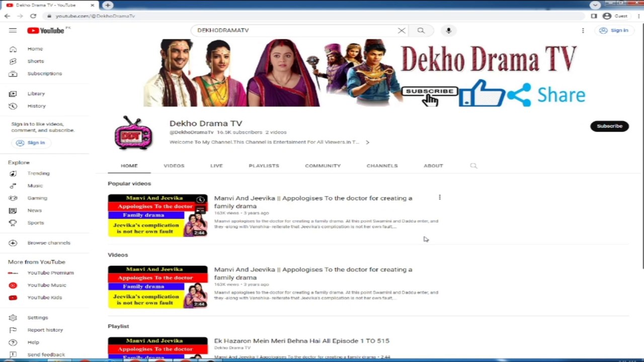Toggle browser side panel icon

[x=594, y=16]
